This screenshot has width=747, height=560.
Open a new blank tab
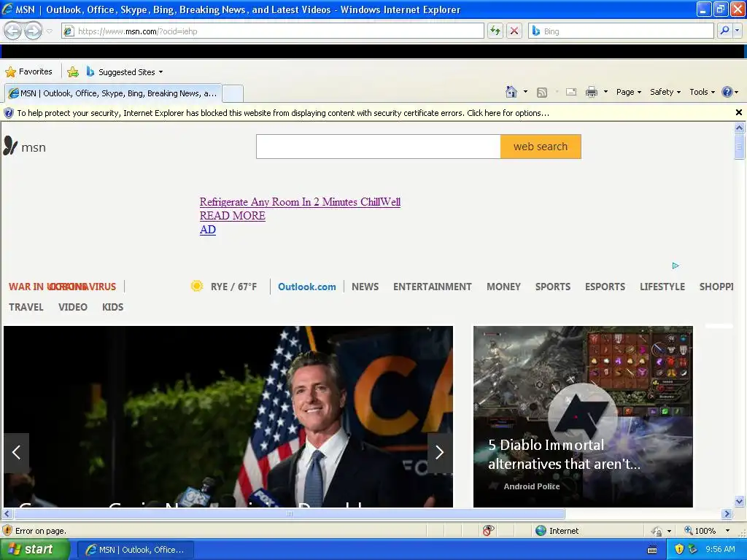[233, 93]
